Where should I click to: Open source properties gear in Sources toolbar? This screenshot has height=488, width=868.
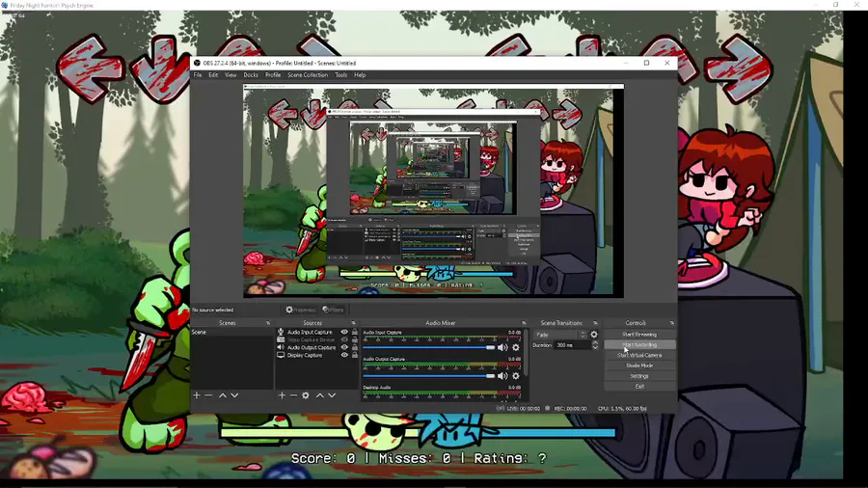coord(306,395)
